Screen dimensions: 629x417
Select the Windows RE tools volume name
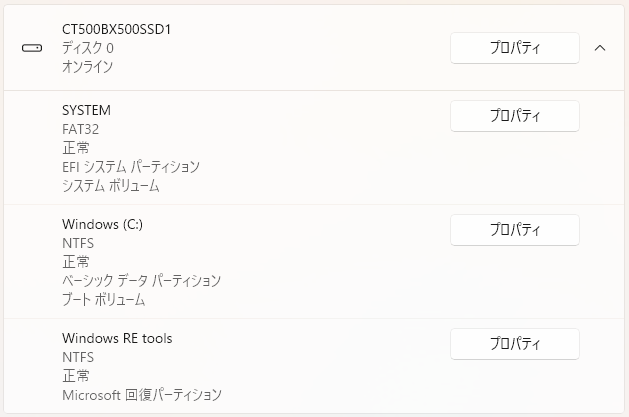(x=117, y=338)
